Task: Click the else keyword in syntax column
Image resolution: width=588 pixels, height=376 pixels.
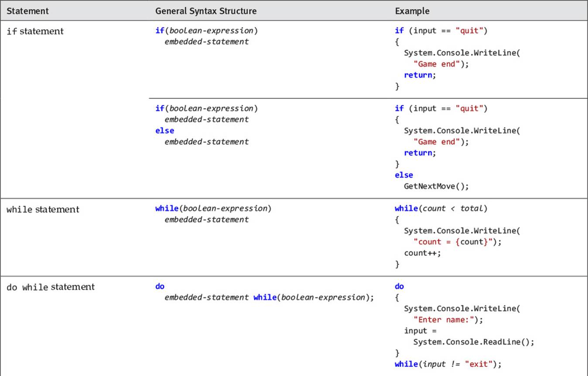Action: [164, 130]
